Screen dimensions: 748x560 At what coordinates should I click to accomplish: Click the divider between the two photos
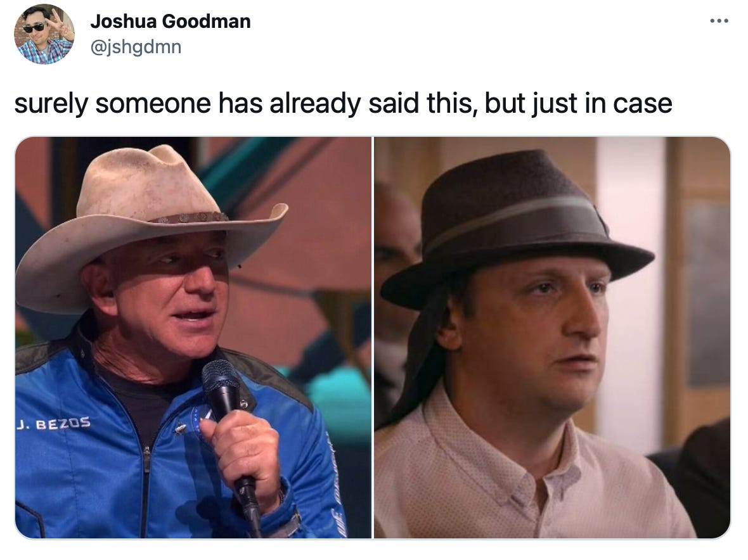pos(373,338)
